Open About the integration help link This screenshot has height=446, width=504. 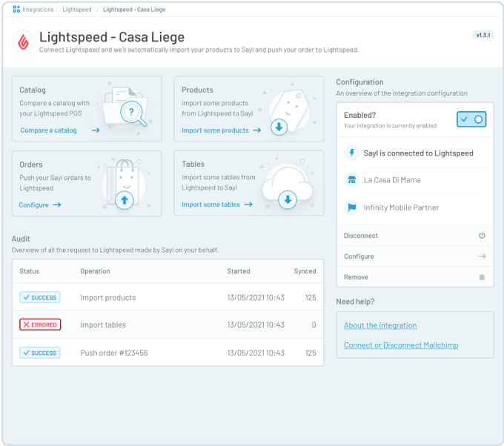380,325
